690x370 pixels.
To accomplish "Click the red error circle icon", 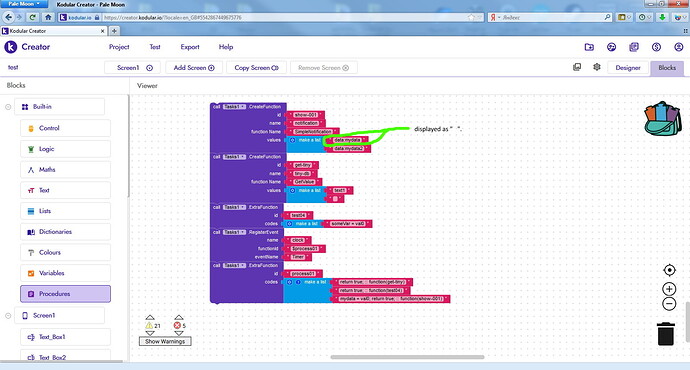I will [177, 326].
